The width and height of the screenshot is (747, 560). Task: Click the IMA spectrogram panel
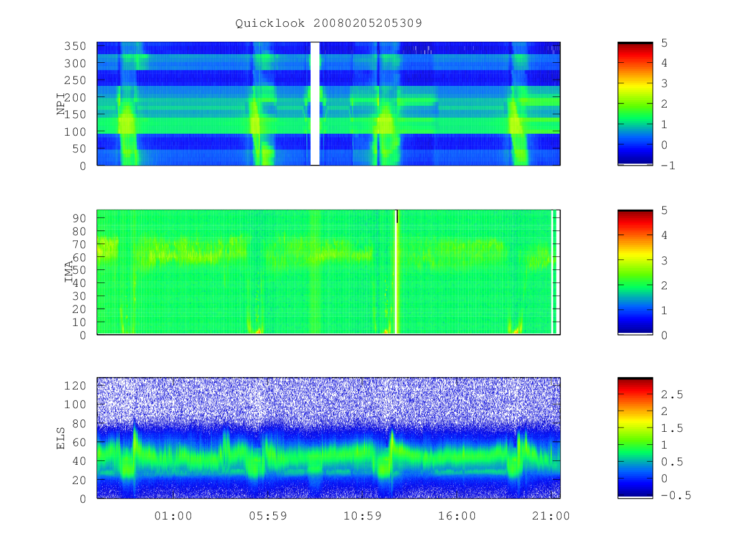(329, 272)
